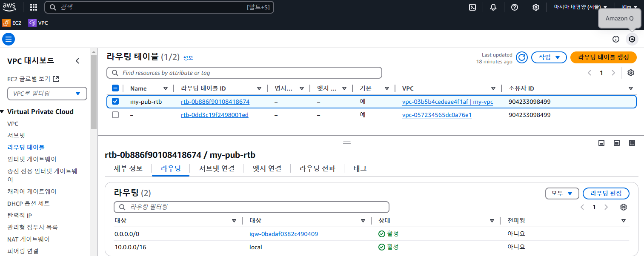Focus the top 검색 search box
This screenshot has height=256, width=644.
(159, 7)
